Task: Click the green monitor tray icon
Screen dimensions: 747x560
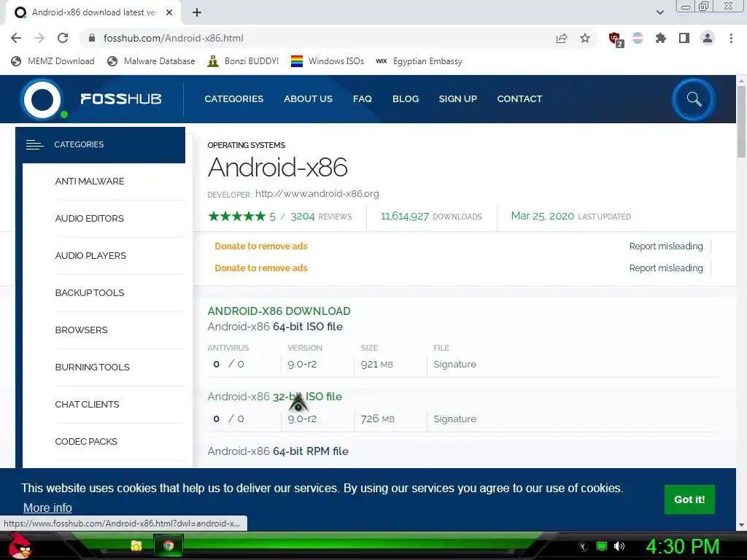Action: [x=602, y=546]
